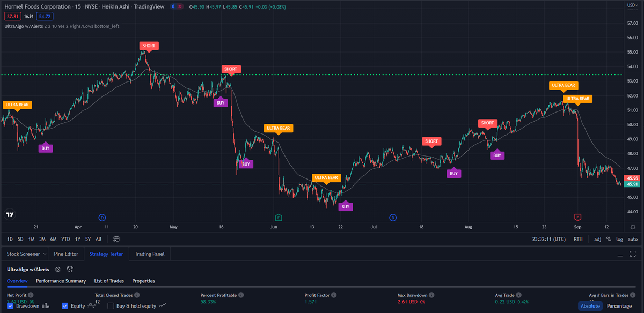Open the Stock Screener tab
Viewport: 644px width, 313px height.
pyautogui.click(x=23, y=254)
